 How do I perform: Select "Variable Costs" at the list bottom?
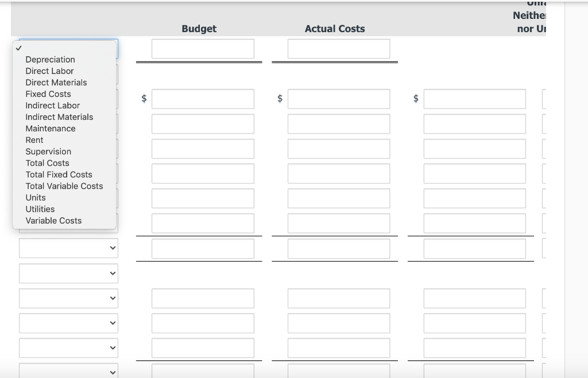coord(53,220)
